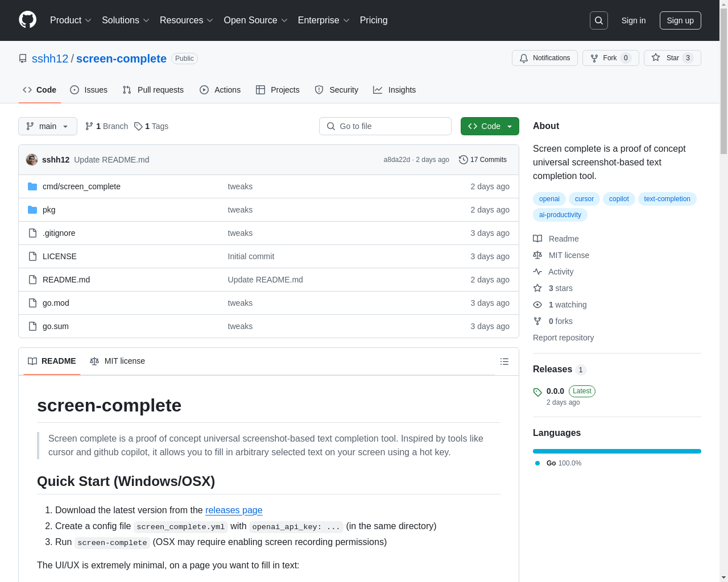The image size is (728, 582).
Task: Switch to the Security tab
Action: pos(336,90)
